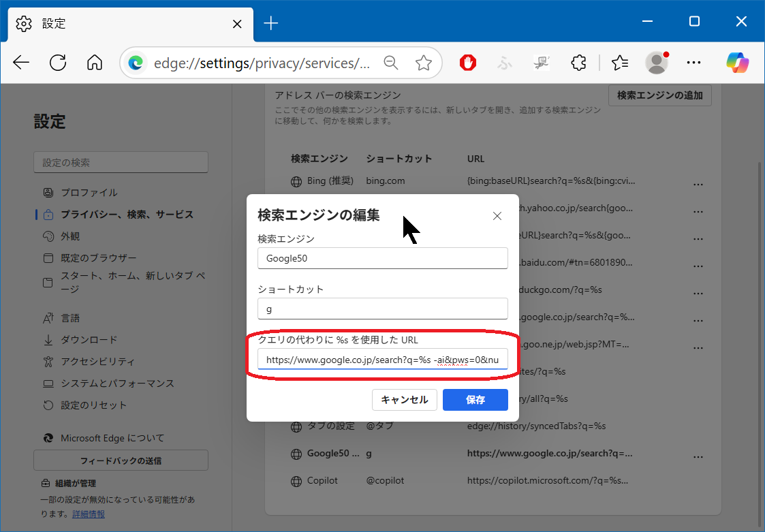765x532 pixels.
Task: Close the 検索エンジンの編集 dialog with X
Action: pos(497,216)
